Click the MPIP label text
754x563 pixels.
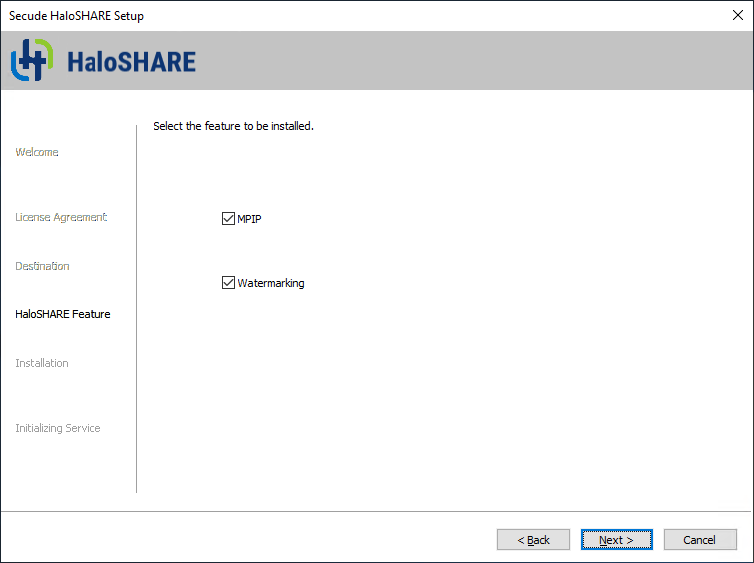pos(249,219)
